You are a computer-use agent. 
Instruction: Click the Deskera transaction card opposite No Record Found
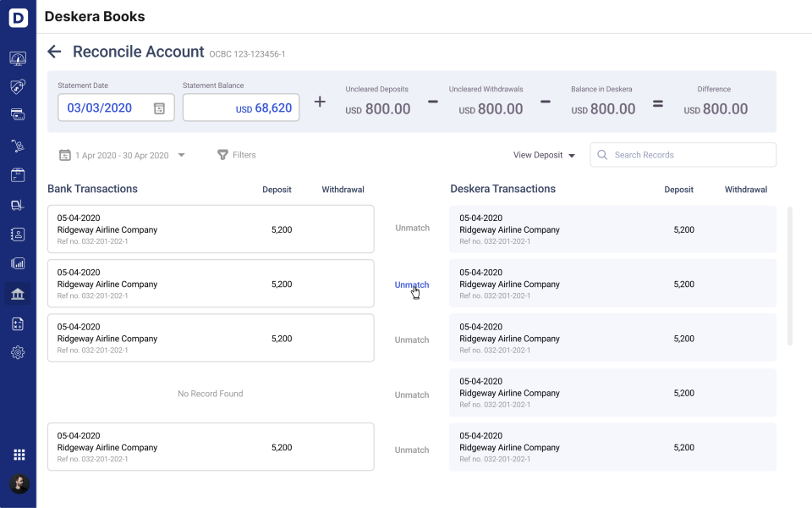click(x=612, y=392)
